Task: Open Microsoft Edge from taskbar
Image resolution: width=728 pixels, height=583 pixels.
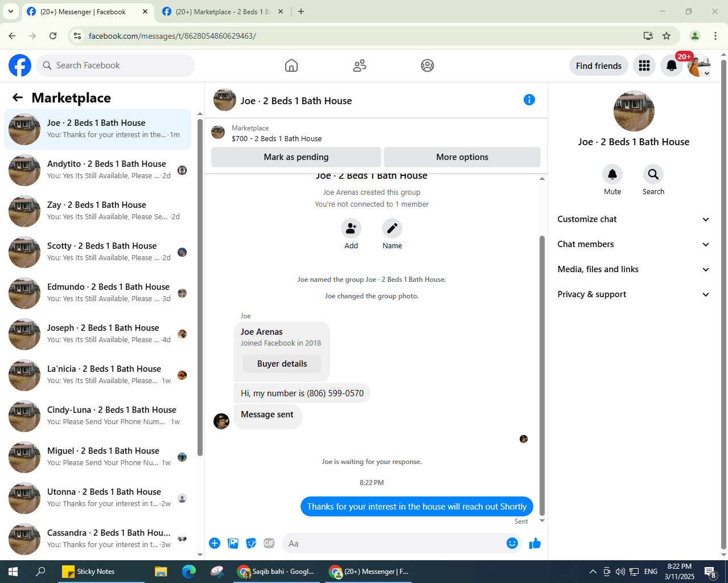Action: 188,572
